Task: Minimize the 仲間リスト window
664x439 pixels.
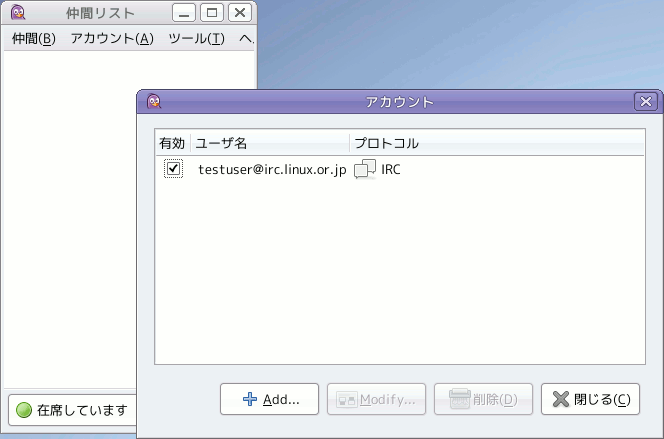Action: (x=184, y=13)
